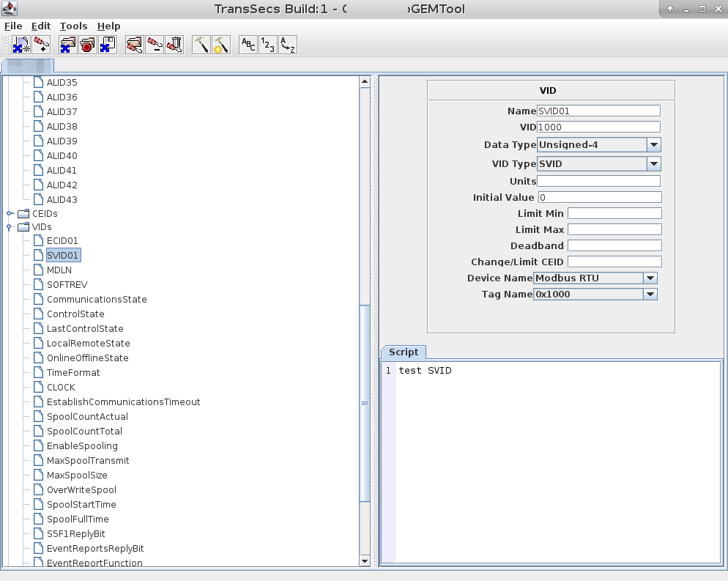Click the new project icon with asterisk
Image resolution: width=728 pixels, height=581 pixels.
(21, 45)
